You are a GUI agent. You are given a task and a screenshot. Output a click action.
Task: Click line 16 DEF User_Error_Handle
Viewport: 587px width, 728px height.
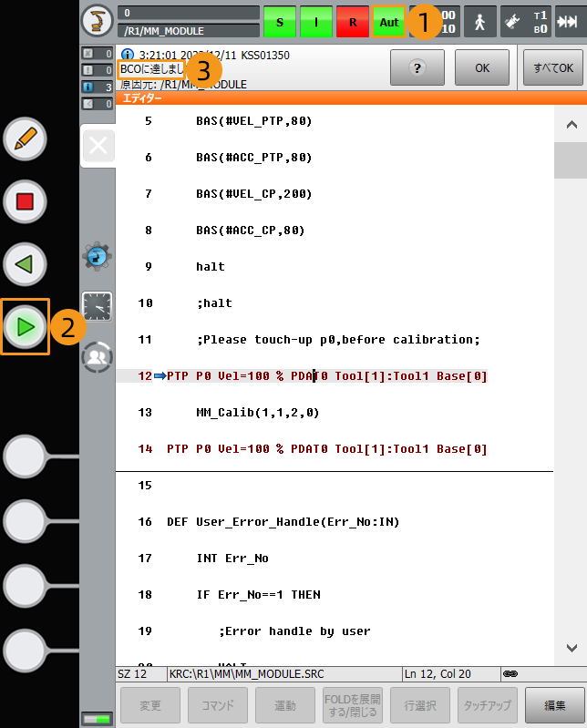tap(283, 522)
